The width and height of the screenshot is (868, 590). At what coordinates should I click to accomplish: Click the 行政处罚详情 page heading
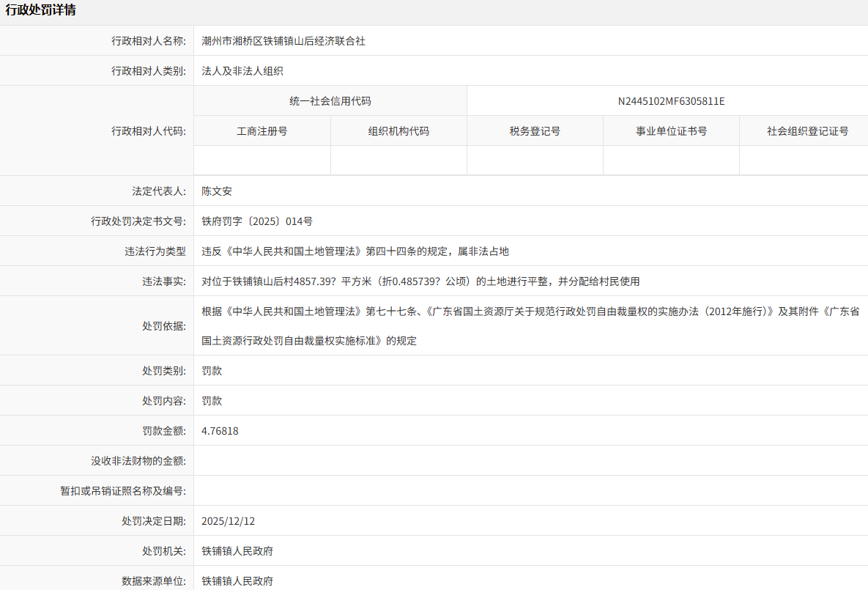[40, 10]
